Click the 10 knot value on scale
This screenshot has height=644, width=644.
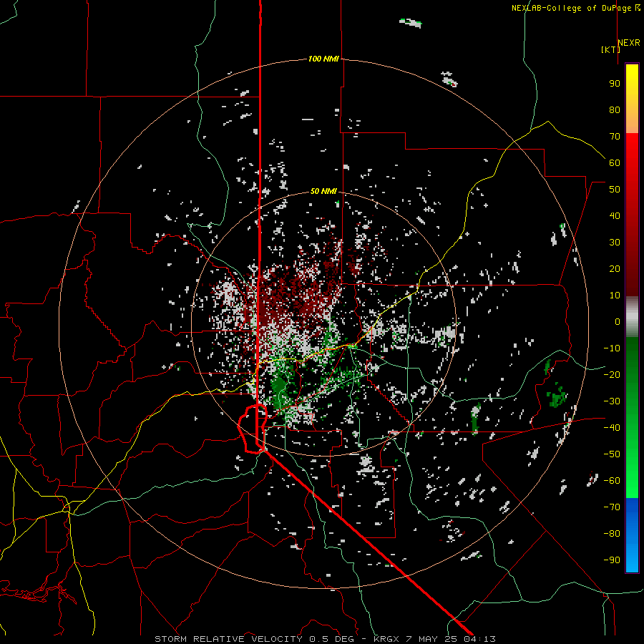615,296
